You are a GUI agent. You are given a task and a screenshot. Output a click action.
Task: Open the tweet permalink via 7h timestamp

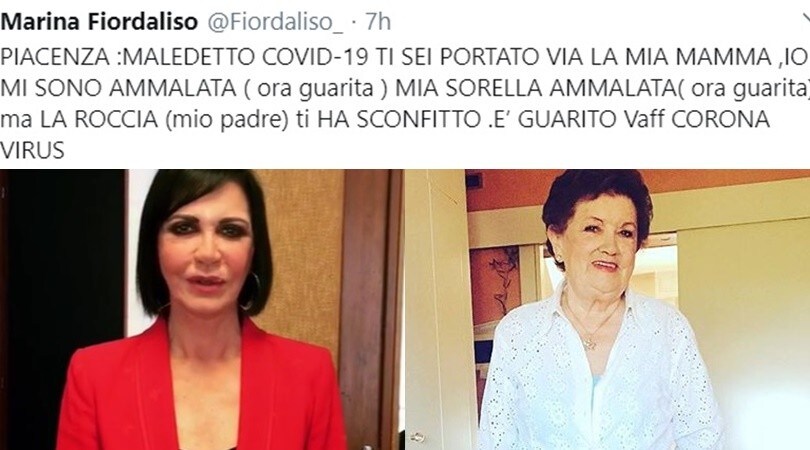pos(378,22)
